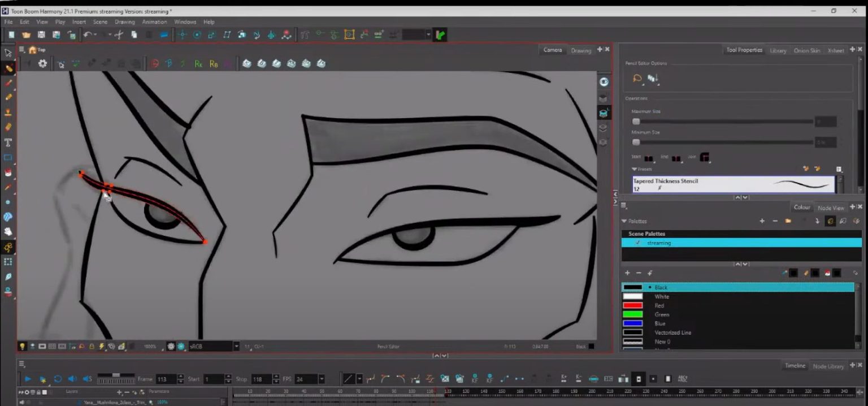Toggle Onion Skin red Rk marker
The image size is (868, 406).
pos(199,64)
